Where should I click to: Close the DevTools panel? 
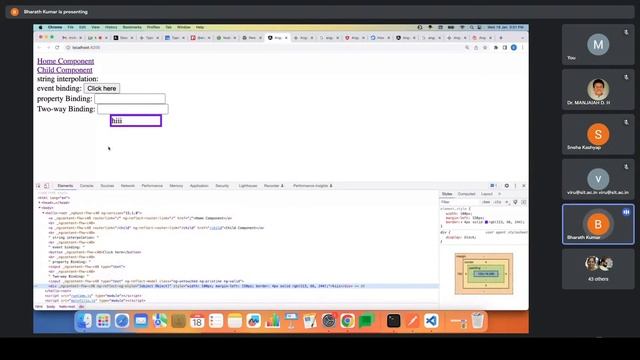click(524, 186)
